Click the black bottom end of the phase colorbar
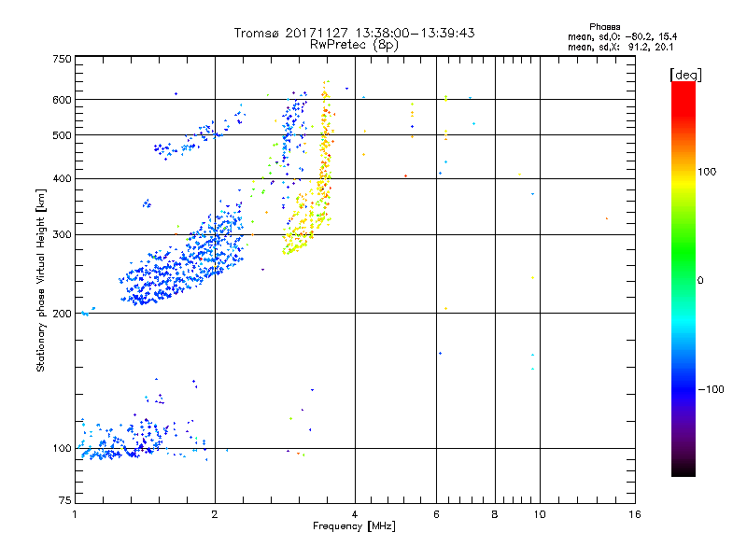Viewport: 747px width, 560px height. [684, 469]
